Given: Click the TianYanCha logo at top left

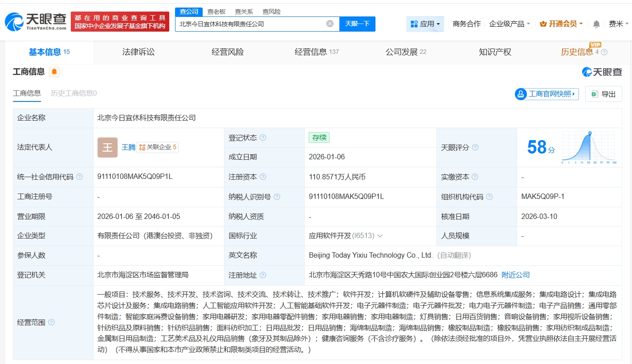Looking at the screenshot, I should [x=36, y=21].
